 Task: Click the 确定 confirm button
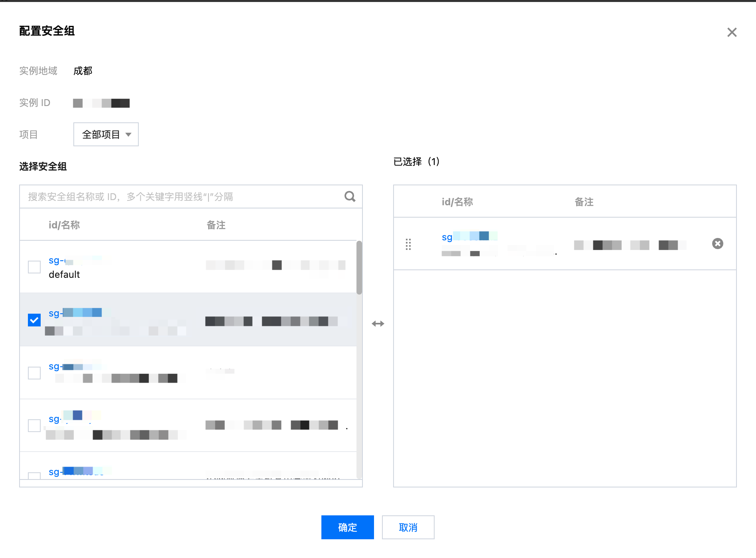(348, 527)
